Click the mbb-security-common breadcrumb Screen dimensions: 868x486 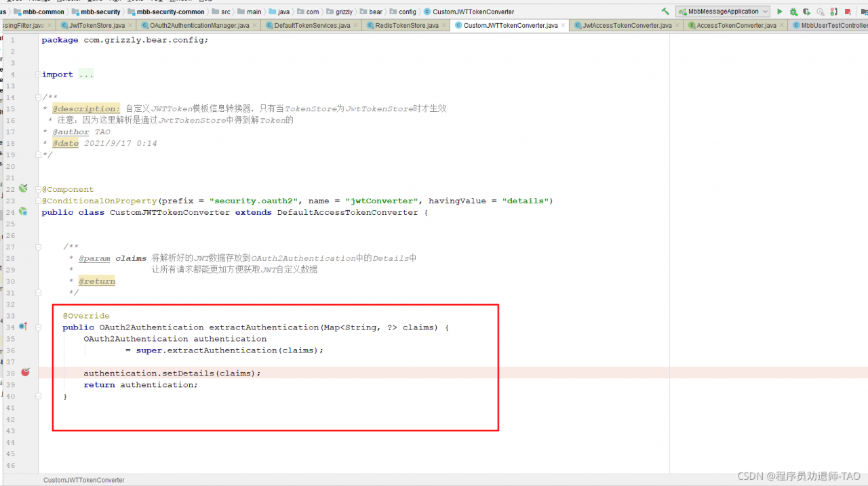(165, 12)
